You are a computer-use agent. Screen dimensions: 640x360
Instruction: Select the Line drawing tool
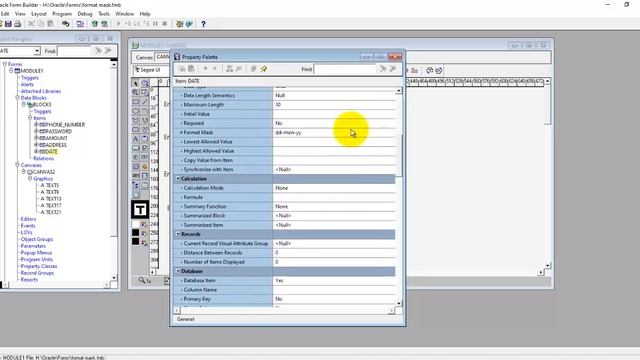[x=145, y=102]
